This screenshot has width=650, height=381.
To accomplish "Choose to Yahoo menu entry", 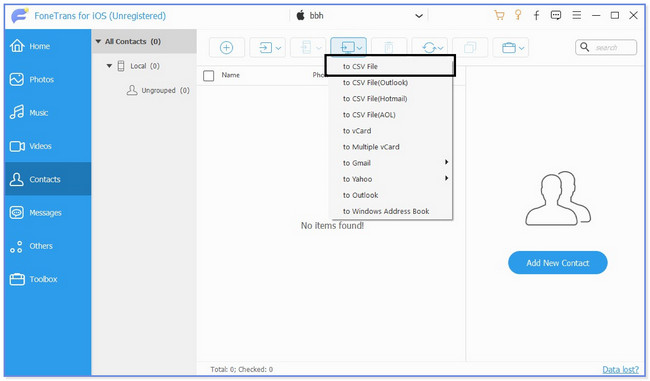I will pos(390,179).
